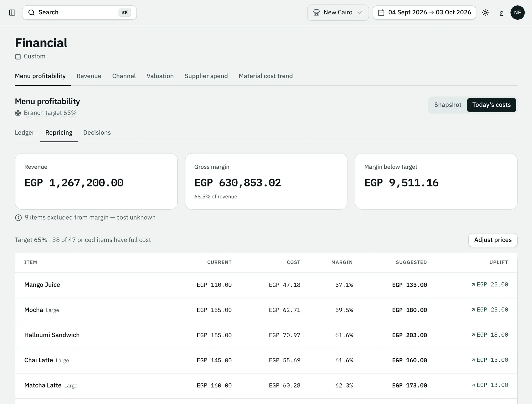Open the Channel tab
Viewport: 532px width, 404px height.
124,76
